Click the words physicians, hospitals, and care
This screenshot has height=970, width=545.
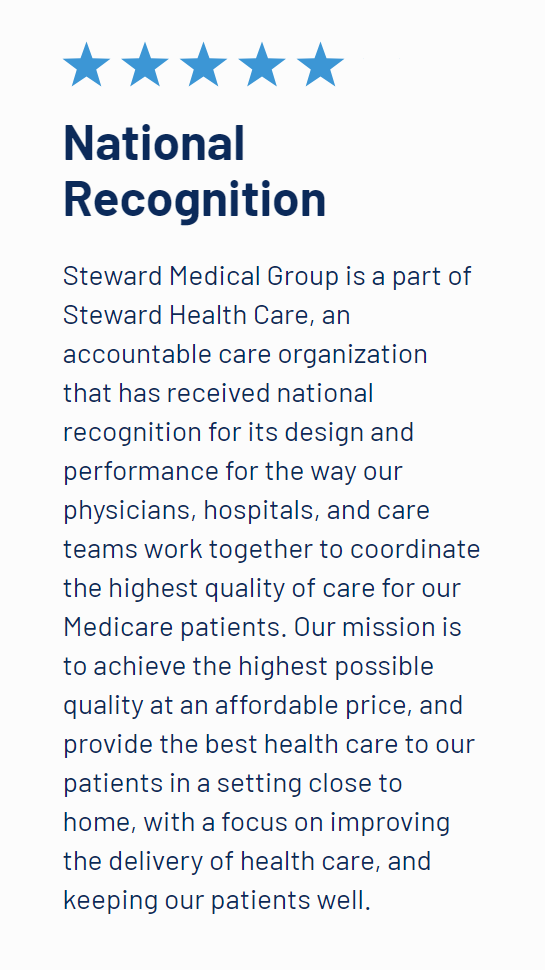(246, 511)
